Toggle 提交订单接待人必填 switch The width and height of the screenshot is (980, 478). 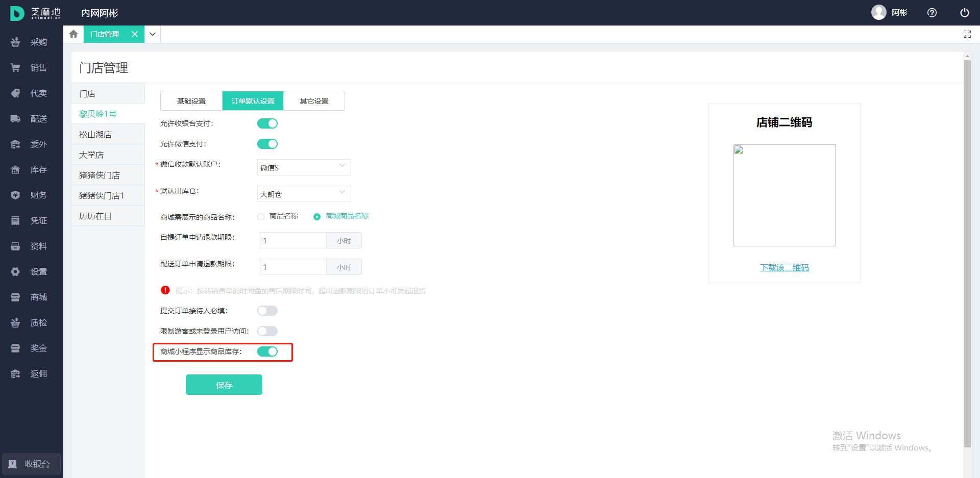[x=267, y=311]
